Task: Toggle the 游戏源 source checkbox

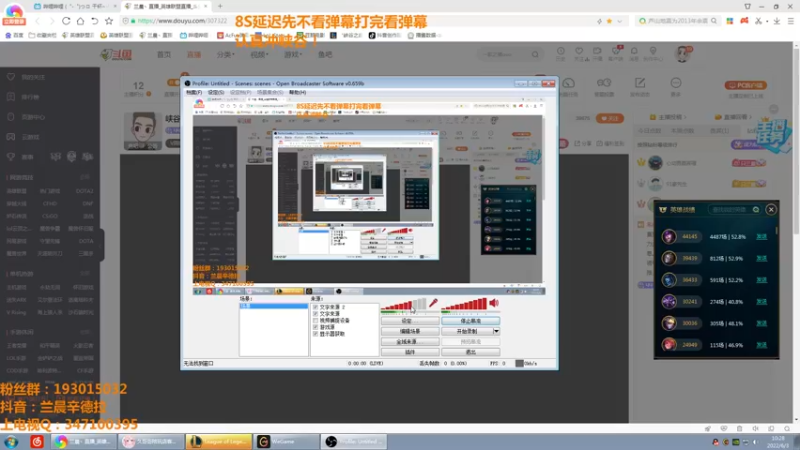Action: pyautogui.click(x=315, y=327)
